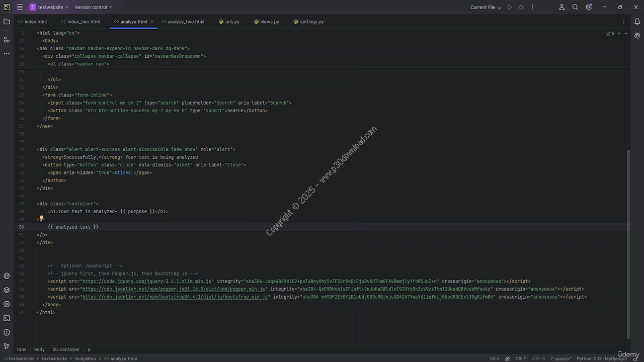Toggle the status bar code analysis icon
This screenshot has height=362, width=644.
point(507,358)
